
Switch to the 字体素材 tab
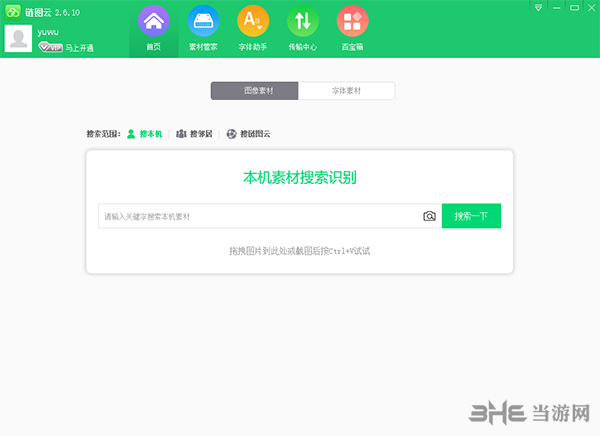tap(346, 91)
